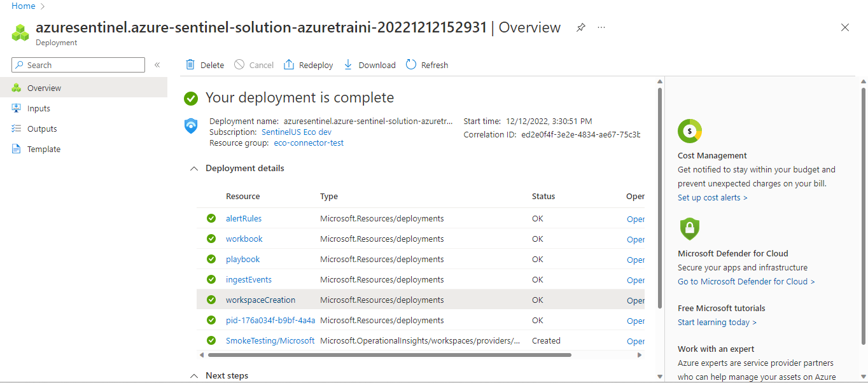This screenshot has width=868, height=383.
Task: Click the 'Your deployment is complete' heading
Action: (300, 98)
